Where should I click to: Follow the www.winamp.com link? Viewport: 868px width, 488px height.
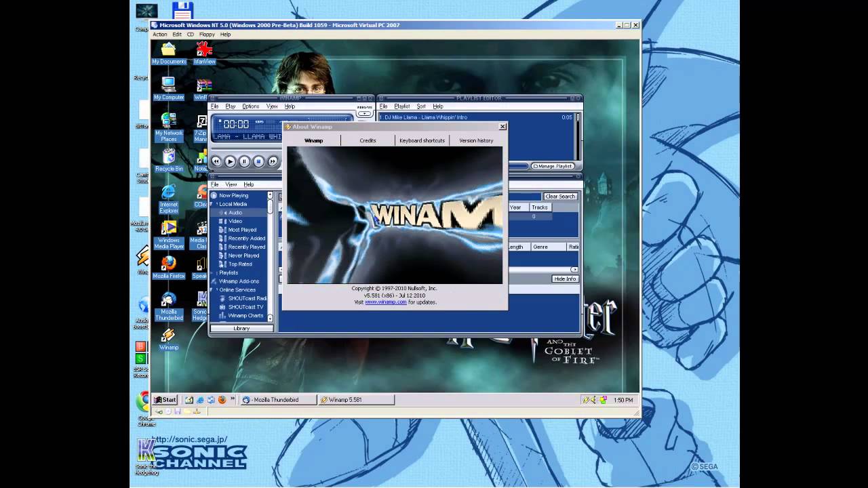386,302
